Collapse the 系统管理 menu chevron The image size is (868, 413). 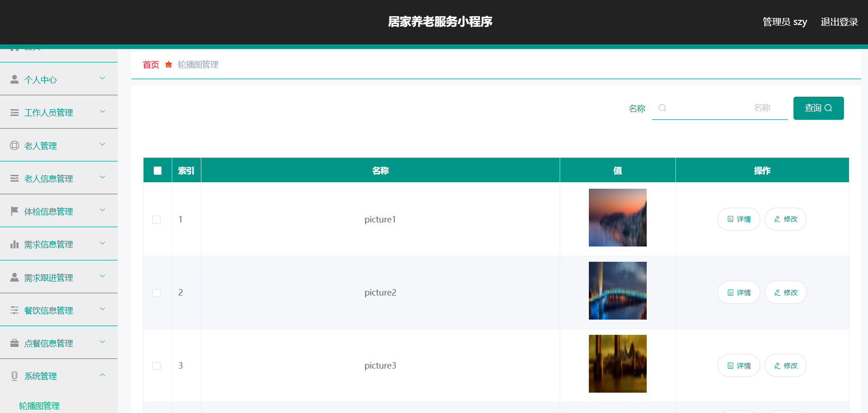click(x=103, y=375)
